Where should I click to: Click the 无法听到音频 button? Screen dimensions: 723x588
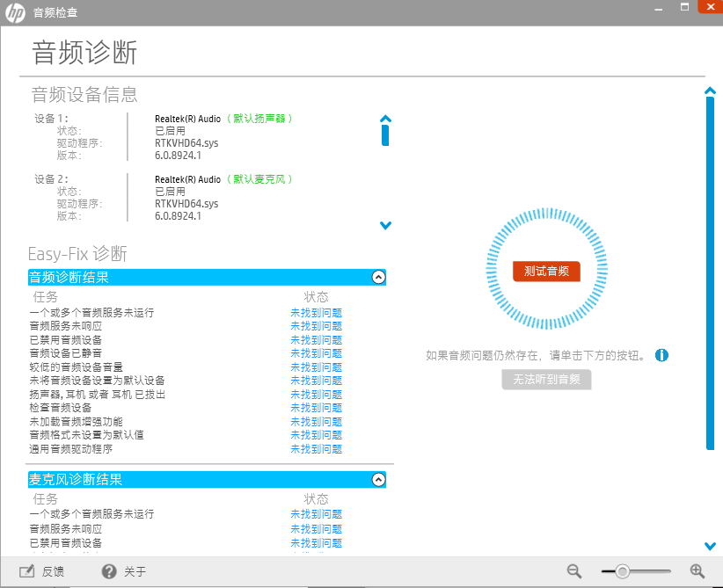pyautogui.click(x=546, y=380)
